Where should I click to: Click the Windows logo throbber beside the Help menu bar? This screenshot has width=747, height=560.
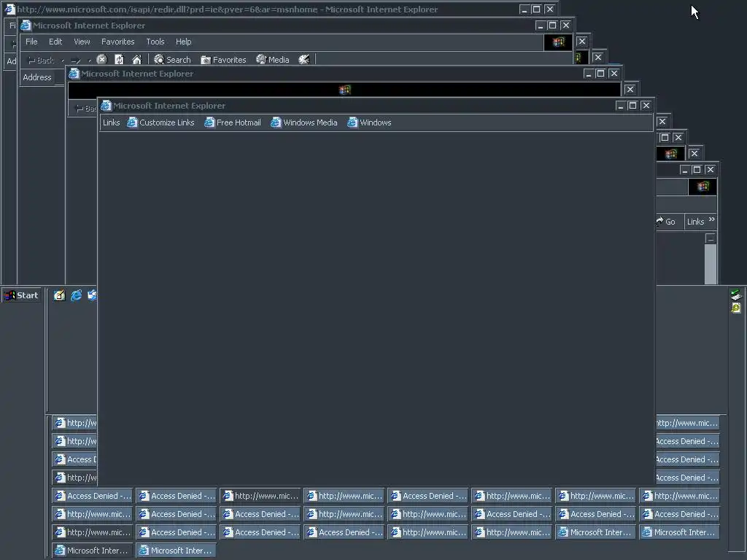click(558, 42)
